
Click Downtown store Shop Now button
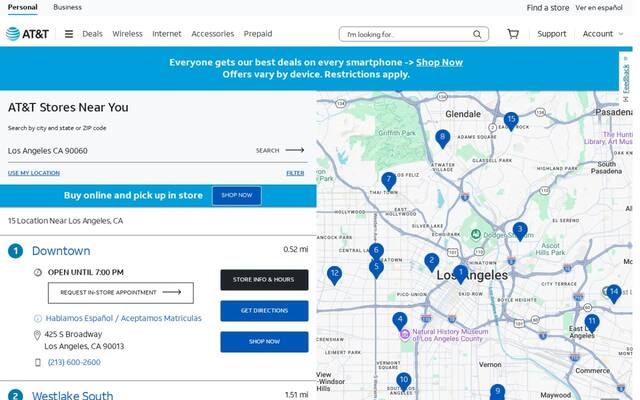coord(264,342)
